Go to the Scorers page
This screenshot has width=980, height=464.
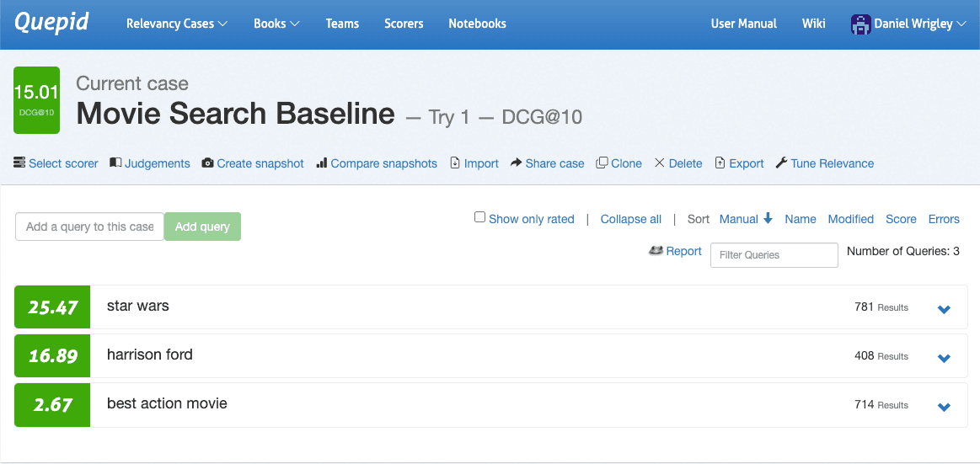coord(404,24)
